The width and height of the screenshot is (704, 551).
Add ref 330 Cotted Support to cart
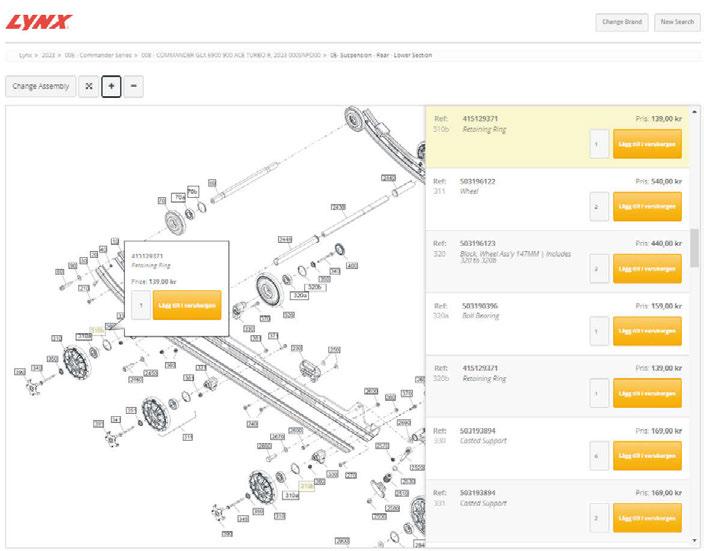pos(647,456)
